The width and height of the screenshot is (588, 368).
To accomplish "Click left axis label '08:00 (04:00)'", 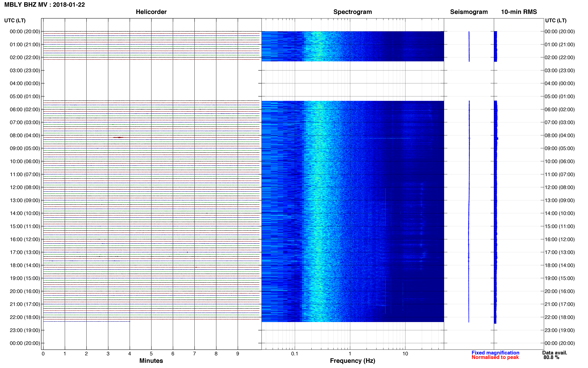I will click(x=25, y=135).
